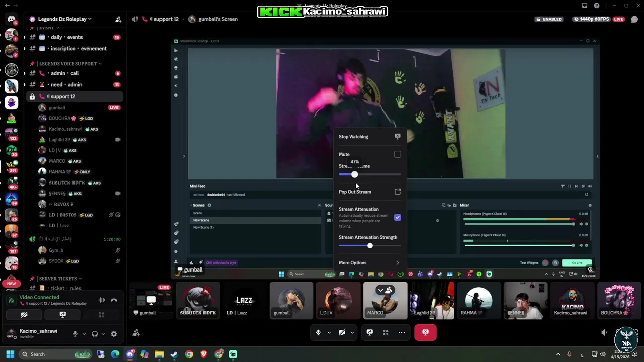Toggle camera in the bottom call controls
The width and height of the screenshot is (644, 362).
(x=342, y=332)
